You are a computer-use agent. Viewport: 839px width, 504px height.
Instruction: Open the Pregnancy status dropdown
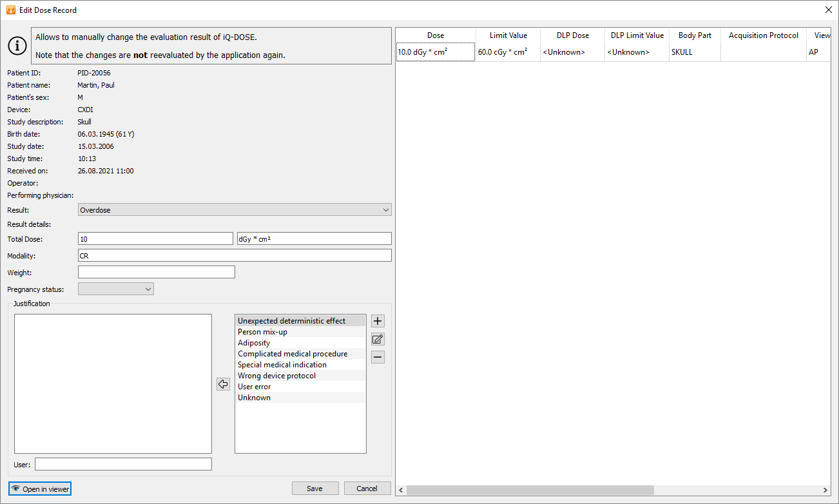click(x=116, y=289)
